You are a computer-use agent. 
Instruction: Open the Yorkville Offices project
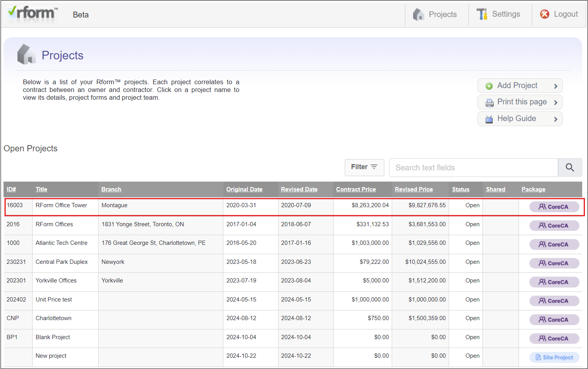click(x=56, y=281)
